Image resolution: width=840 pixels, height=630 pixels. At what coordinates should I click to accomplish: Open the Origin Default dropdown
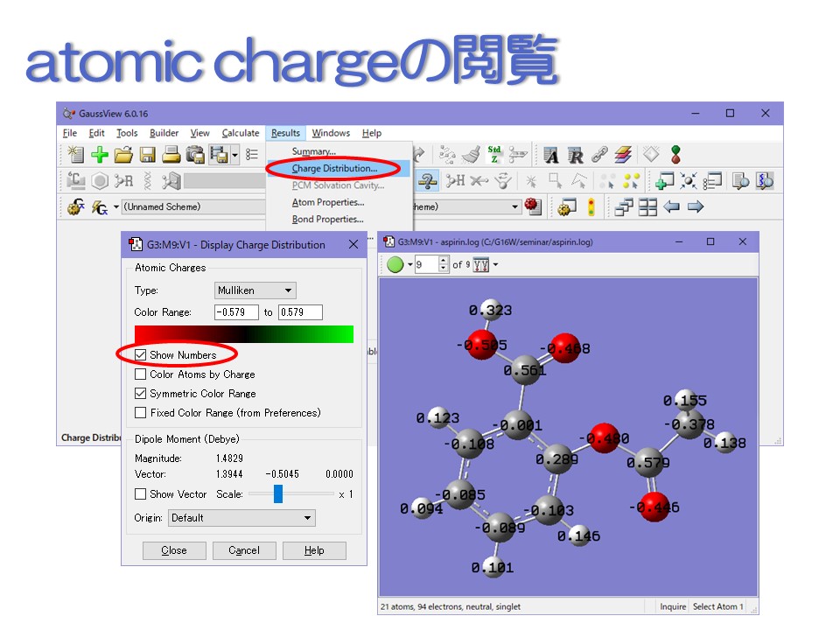point(241,518)
